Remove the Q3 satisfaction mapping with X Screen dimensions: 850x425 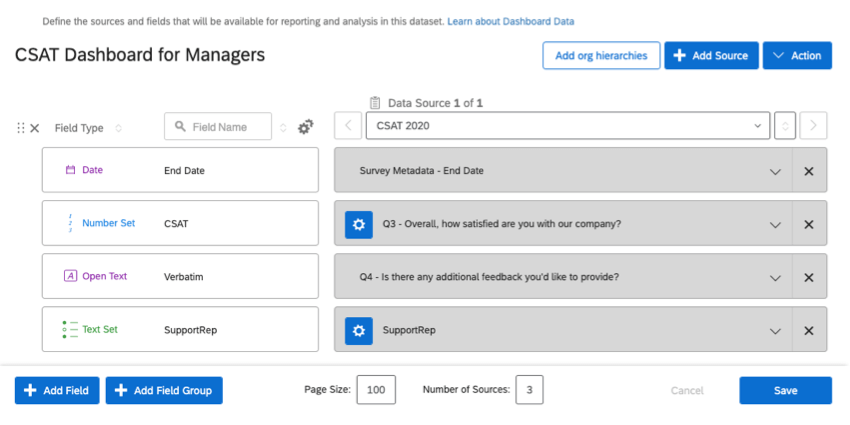(x=809, y=224)
